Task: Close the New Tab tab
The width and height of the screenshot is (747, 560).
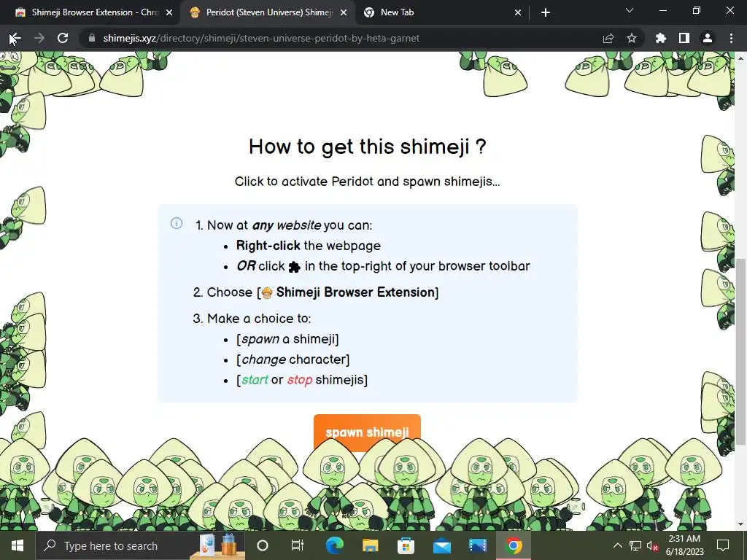Action: [x=518, y=13]
